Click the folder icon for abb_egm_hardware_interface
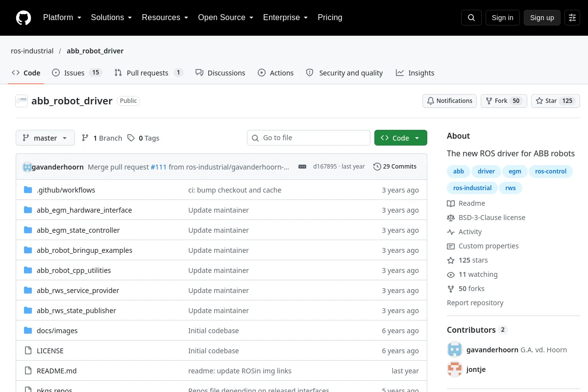 pyautogui.click(x=28, y=210)
